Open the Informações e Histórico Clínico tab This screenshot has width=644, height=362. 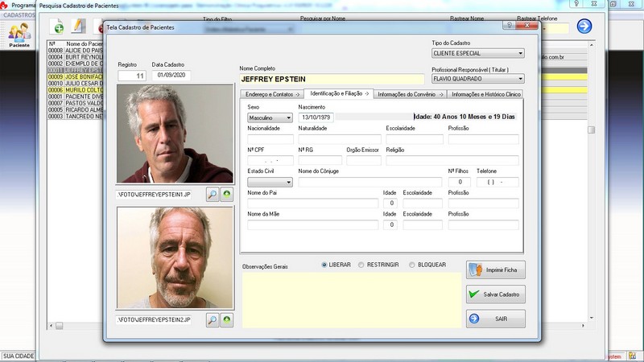click(485, 94)
